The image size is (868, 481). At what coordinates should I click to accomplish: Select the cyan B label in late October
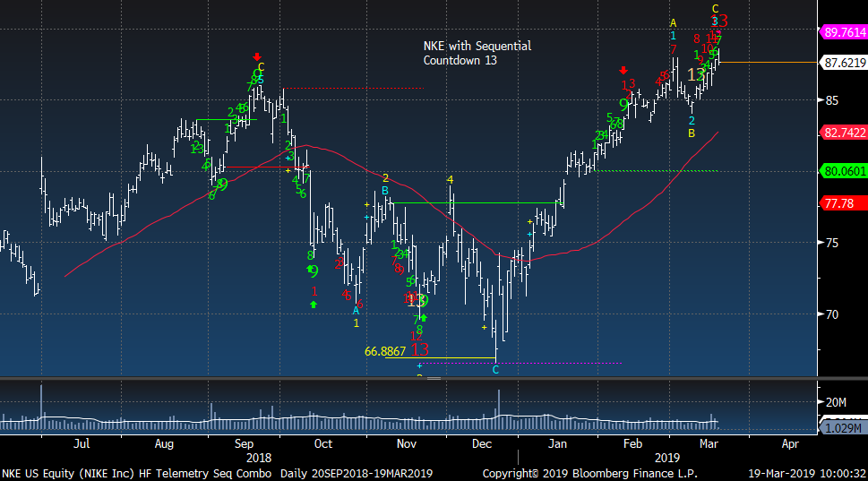(x=385, y=191)
